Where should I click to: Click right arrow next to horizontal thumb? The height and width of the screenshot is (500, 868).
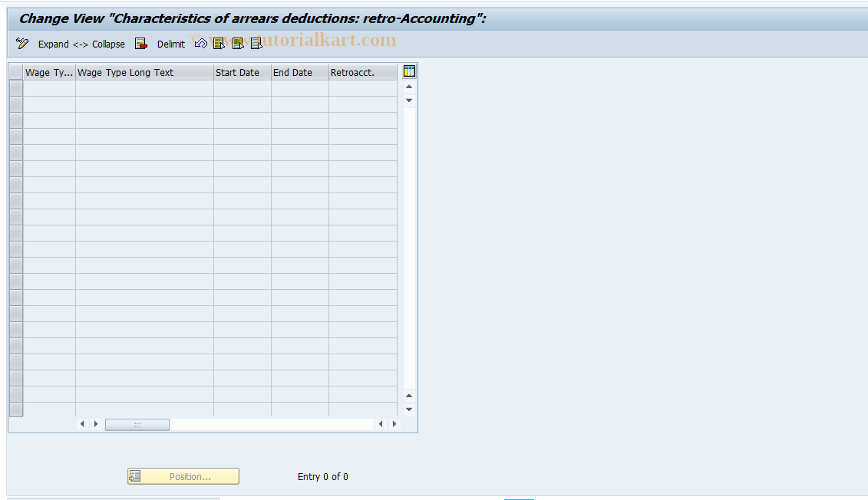click(x=96, y=423)
